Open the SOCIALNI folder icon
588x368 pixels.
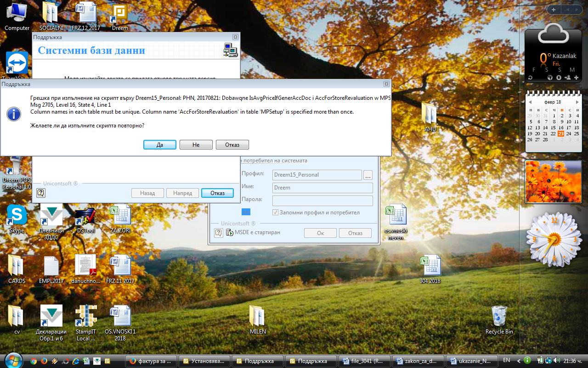click(51, 16)
